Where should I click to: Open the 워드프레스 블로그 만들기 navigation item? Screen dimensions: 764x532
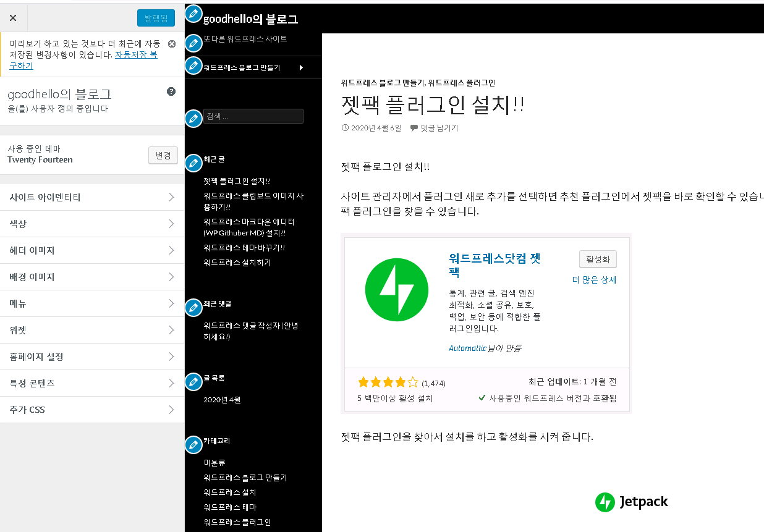(242, 67)
